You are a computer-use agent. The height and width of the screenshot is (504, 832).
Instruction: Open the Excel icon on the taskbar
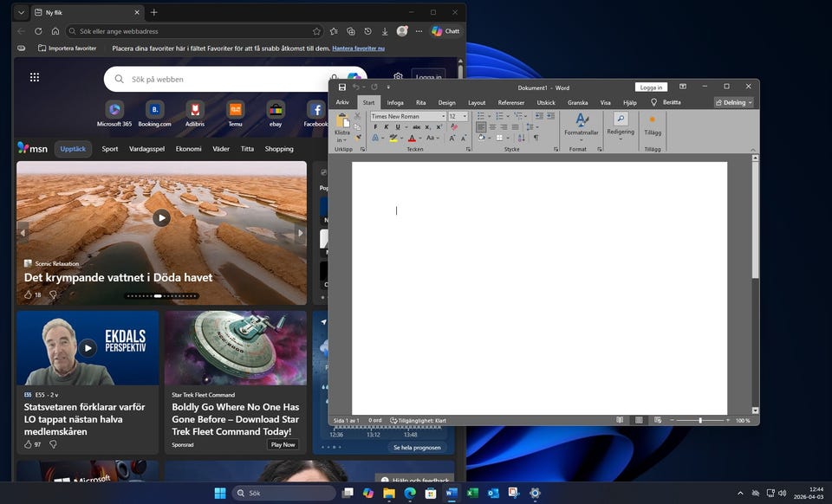tap(472, 494)
